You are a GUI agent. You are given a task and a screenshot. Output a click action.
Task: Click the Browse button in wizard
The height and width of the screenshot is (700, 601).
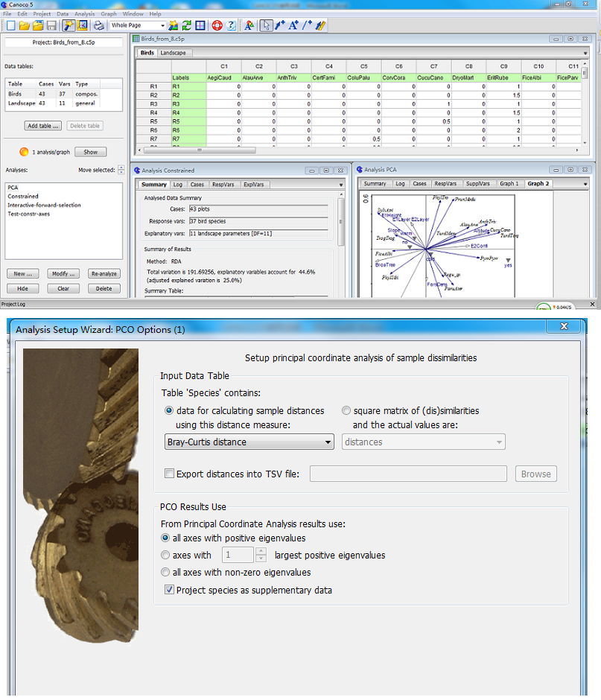coord(535,474)
